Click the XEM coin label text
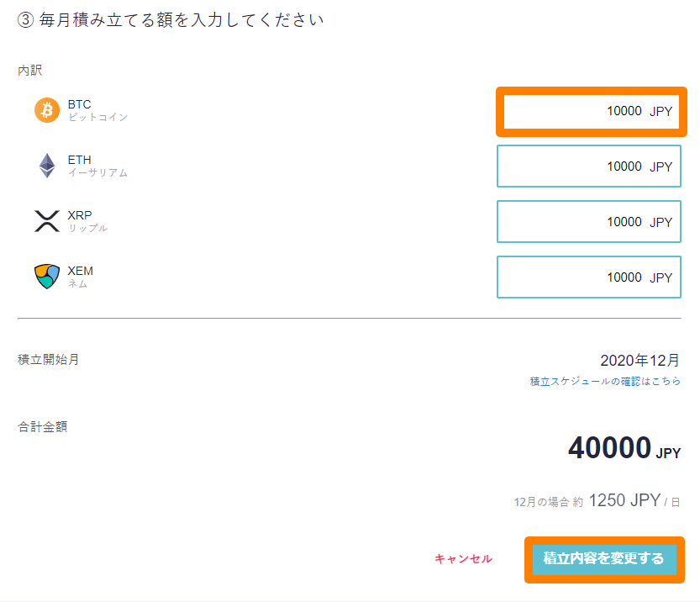 (81, 271)
